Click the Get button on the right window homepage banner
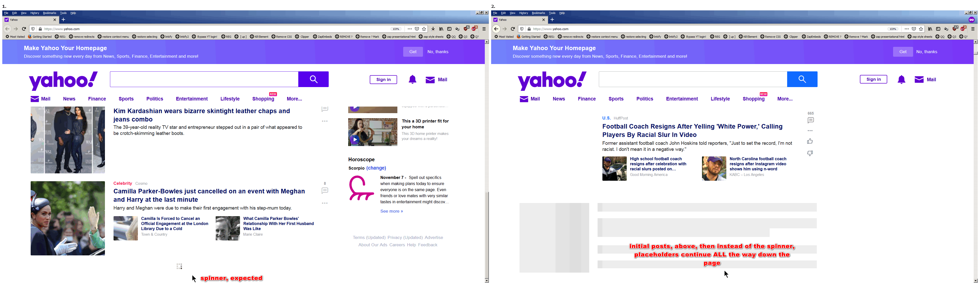The image size is (980, 285). 903,52
